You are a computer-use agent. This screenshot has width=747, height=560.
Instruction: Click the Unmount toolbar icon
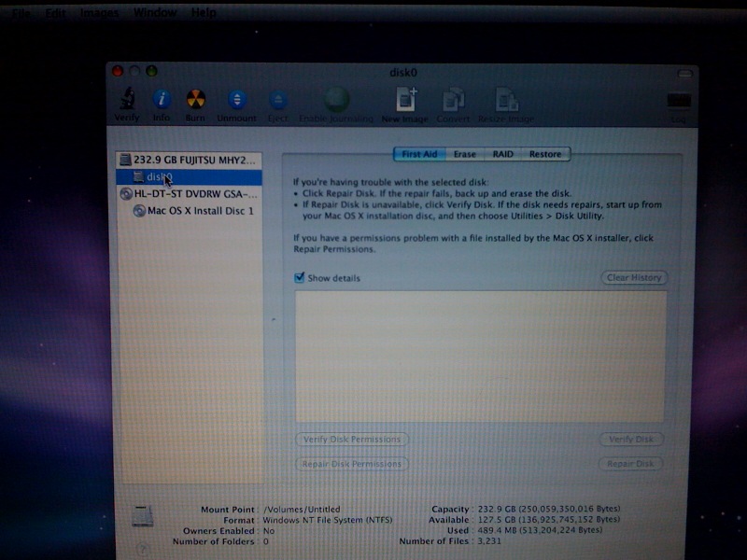237,100
